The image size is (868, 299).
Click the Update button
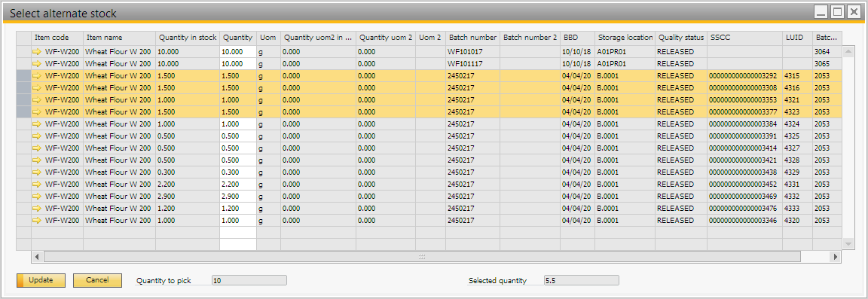click(41, 280)
